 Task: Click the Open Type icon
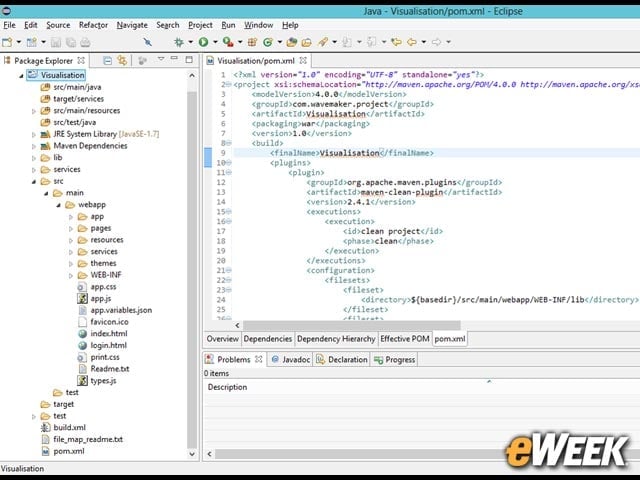pyautogui.click(x=291, y=42)
